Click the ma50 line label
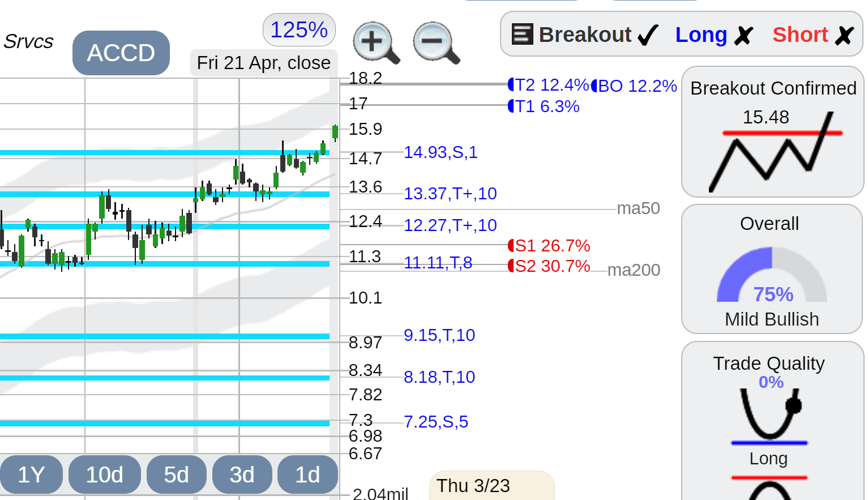Viewport: 868px width, 500px height. click(638, 208)
